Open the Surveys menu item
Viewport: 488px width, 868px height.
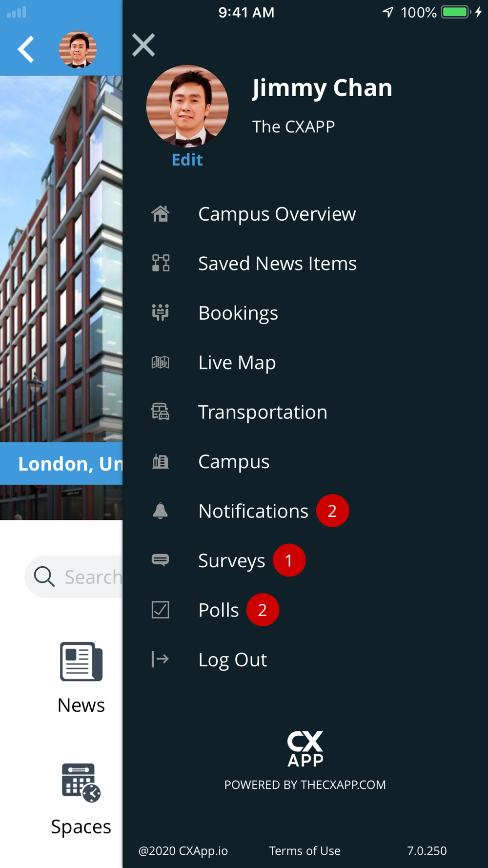(232, 560)
